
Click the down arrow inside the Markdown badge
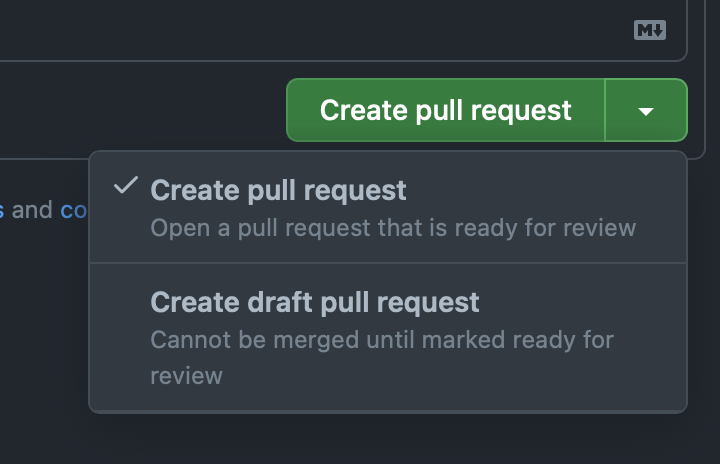(658, 30)
